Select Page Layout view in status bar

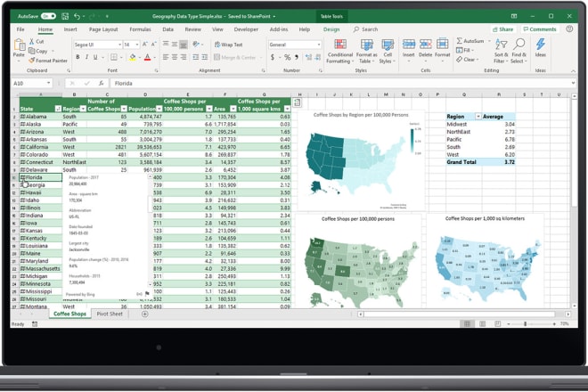click(483, 323)
